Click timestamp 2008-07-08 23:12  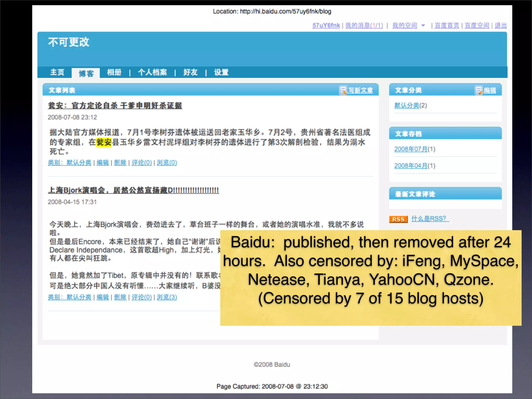coord(72,117)
